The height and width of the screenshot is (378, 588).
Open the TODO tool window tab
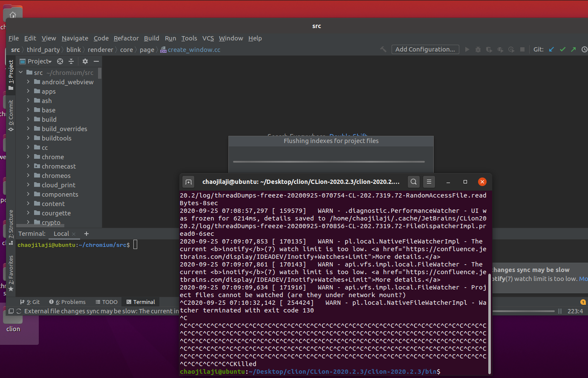(x=107, y=302)
